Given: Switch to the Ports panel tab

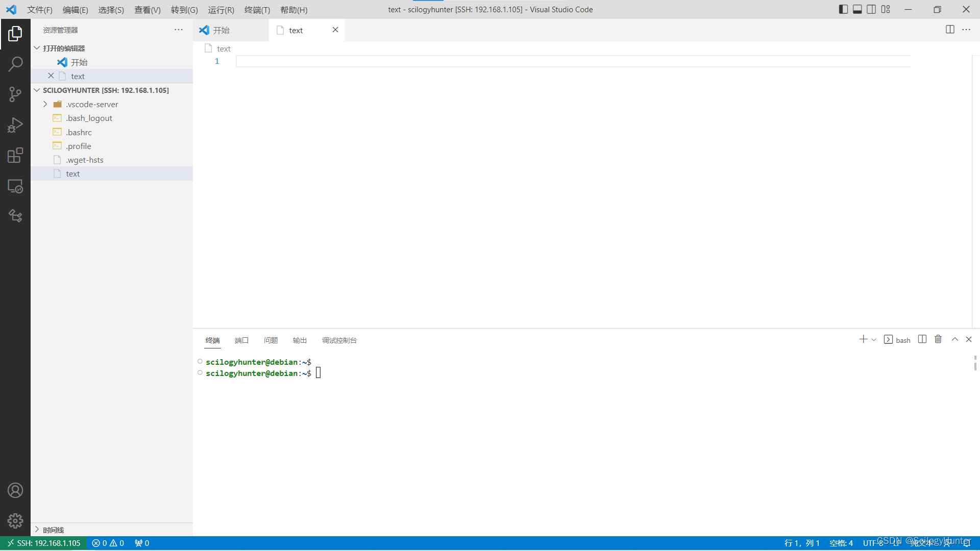Looking at the screenshot, I should pos(241,340).
